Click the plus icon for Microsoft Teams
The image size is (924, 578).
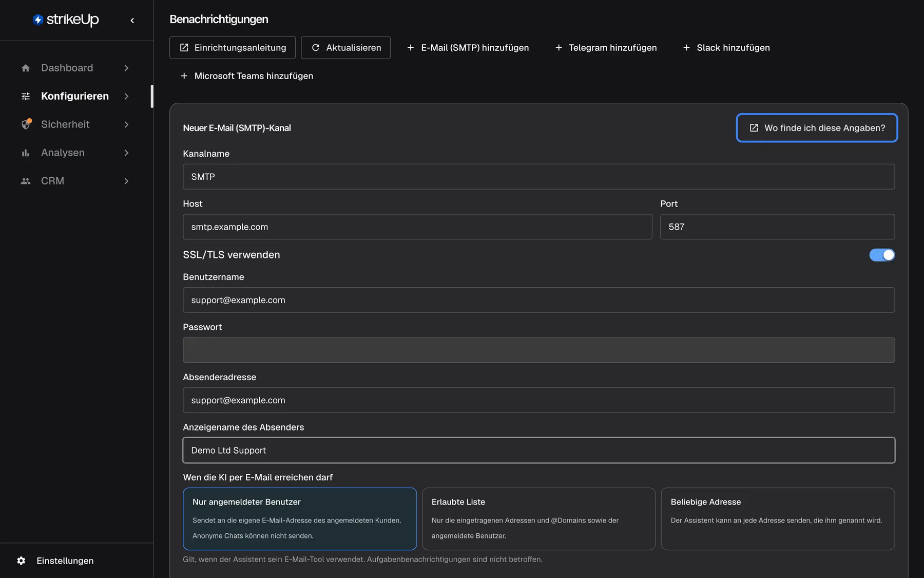point(184,76)
